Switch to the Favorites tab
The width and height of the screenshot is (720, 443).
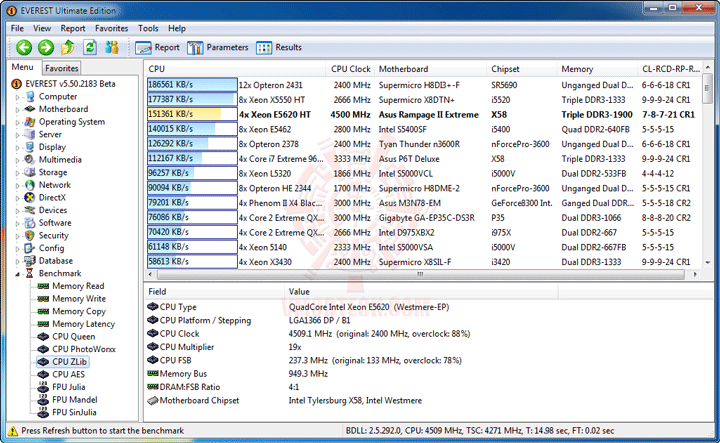point(62,68)
